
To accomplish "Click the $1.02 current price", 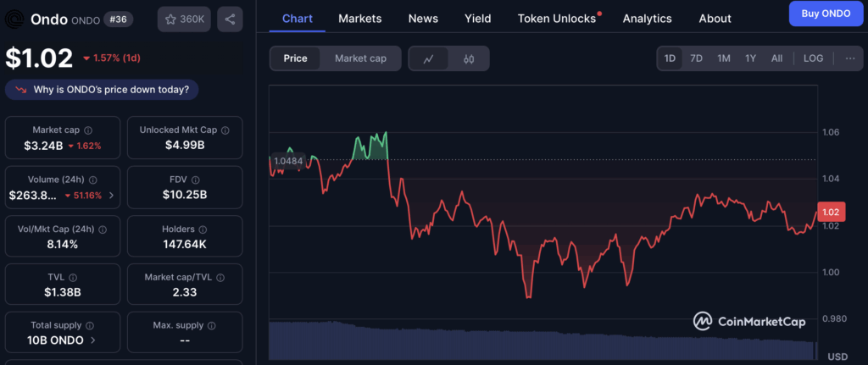I will pyautogui.click(x=39, y=58).
